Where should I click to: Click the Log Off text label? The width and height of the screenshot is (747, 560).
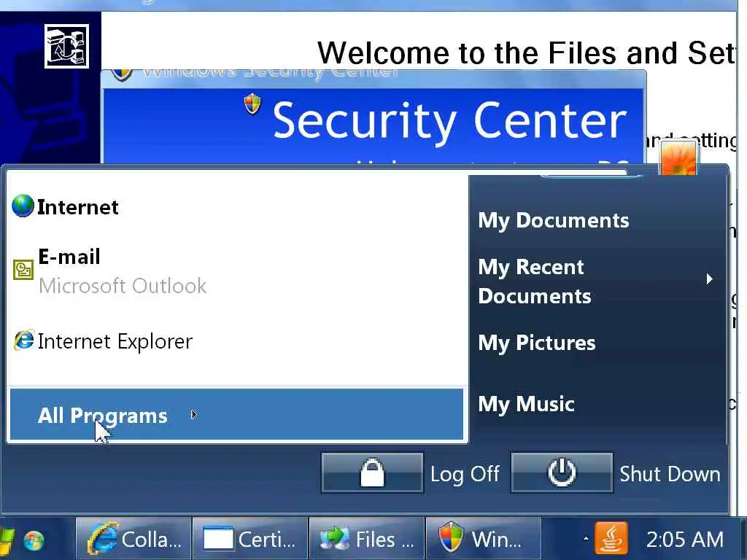(465, 474)
